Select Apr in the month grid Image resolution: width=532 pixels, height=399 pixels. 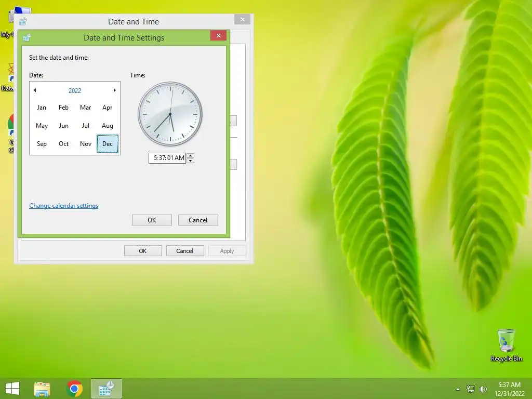click(x=107, y=108)
